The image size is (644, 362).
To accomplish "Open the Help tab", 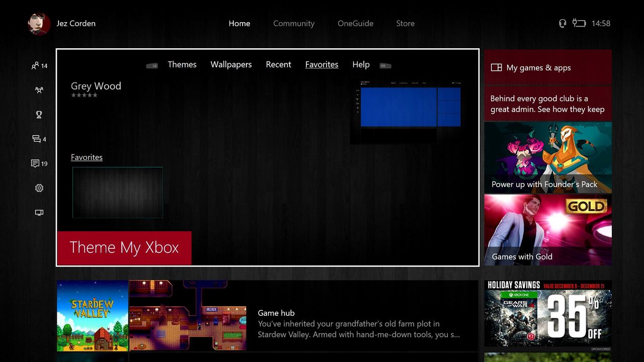I will [361, 64].
